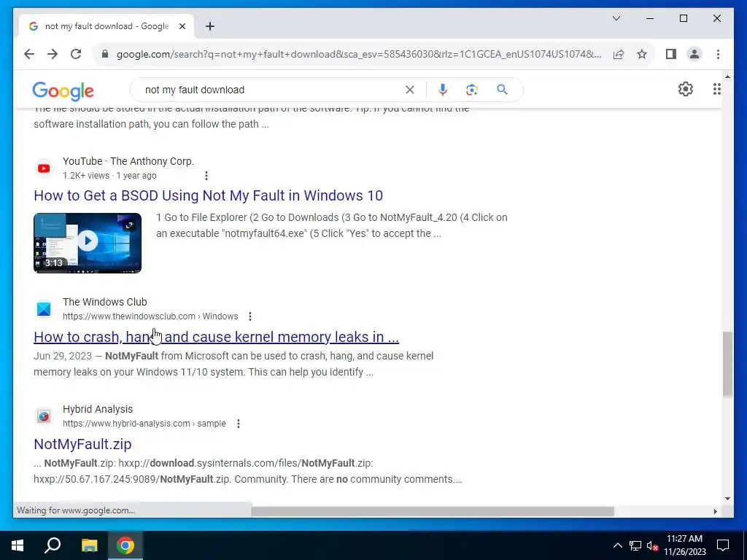Reload the page with the refresh icon

point(76,54)
